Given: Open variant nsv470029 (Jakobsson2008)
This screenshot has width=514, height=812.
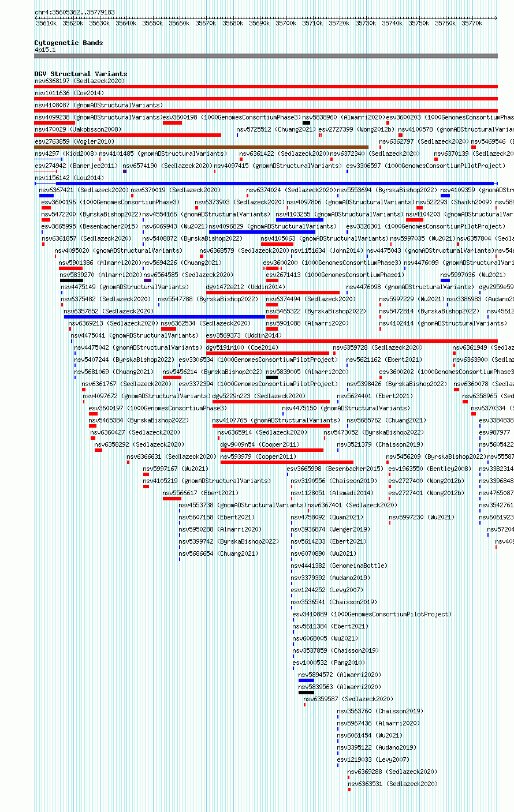Looking at the screenshot, I should 78,129.
